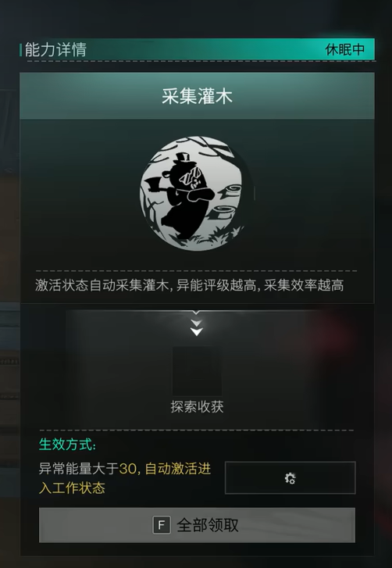Viewport: 392px width, 568px height.
Task: Click yellow 自动激活进入工作状态 text
Action: [x=125, y=478]
